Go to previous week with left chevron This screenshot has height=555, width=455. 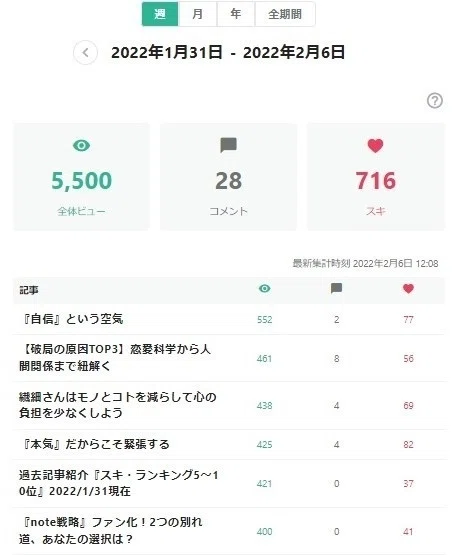coord(85,53)
